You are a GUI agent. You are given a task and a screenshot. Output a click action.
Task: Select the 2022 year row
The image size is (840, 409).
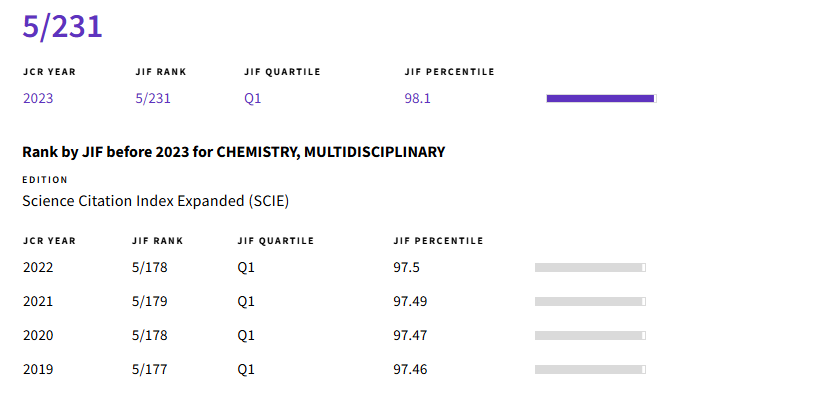point(38,267)
